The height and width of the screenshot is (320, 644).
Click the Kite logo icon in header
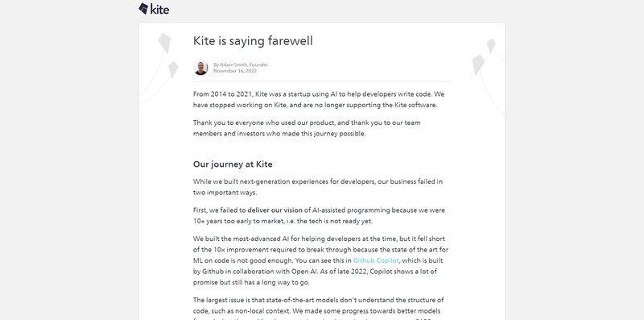[143, 9]
